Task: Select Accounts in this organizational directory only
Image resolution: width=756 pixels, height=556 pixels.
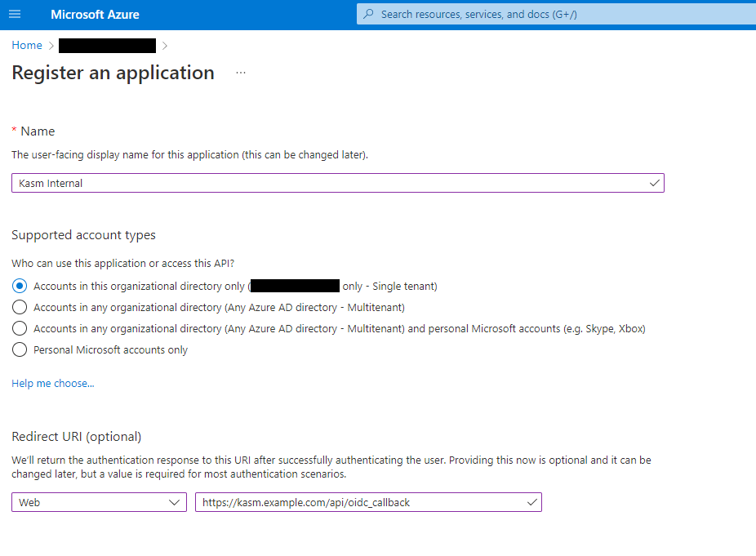Action: coord(20,287)
